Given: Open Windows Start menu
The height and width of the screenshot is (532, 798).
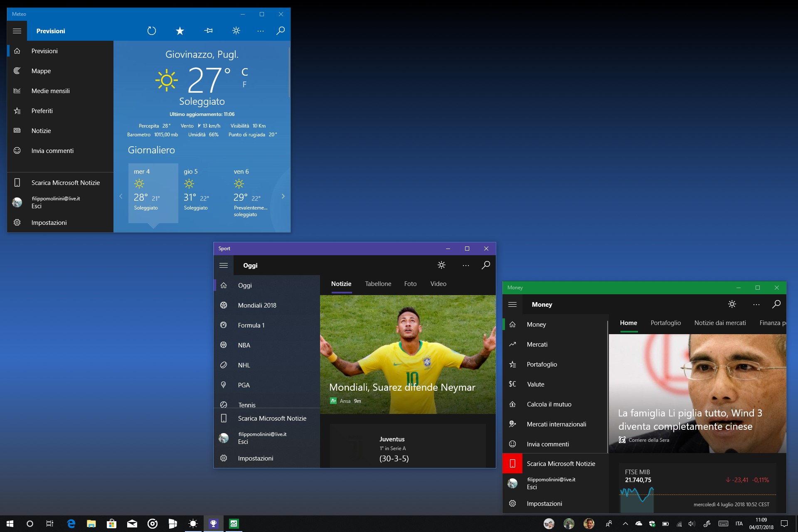Looking at the screenshot, I should [x=10, y=524].
